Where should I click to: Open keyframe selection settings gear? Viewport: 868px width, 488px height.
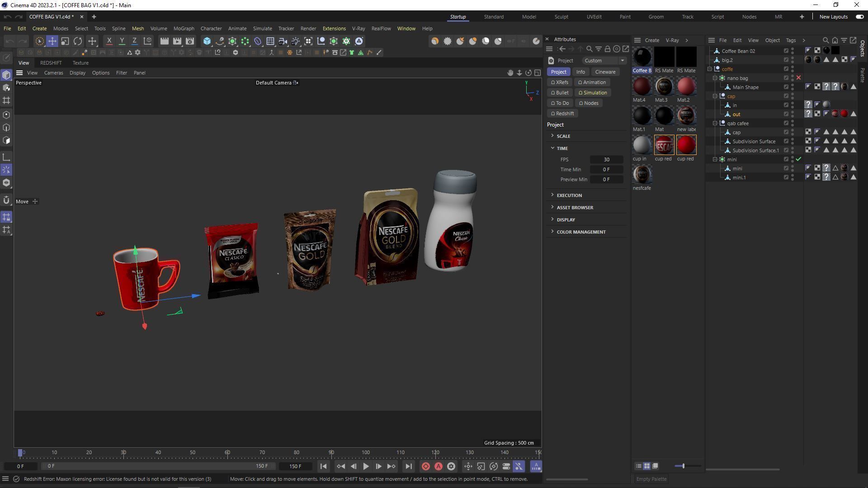click(451, 466)
